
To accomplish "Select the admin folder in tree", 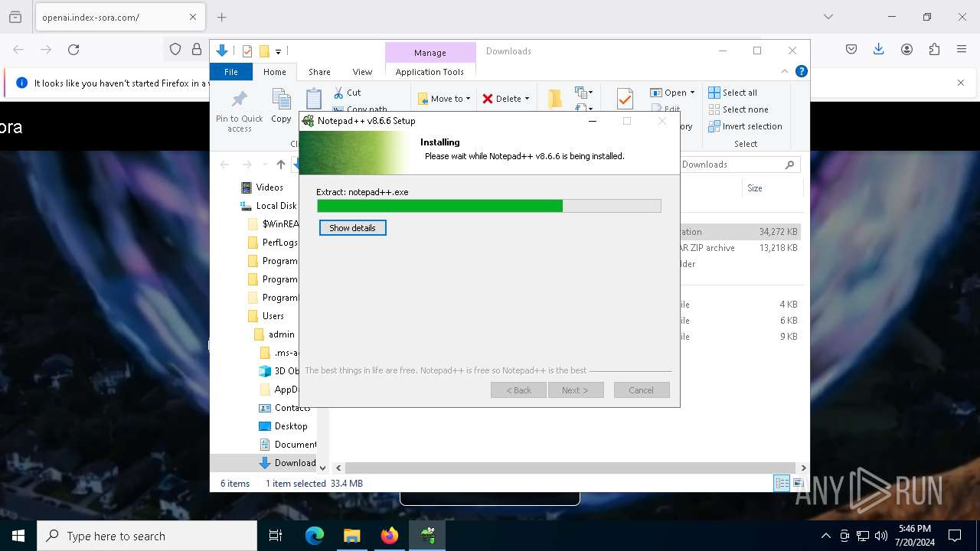I will [274, 334].
